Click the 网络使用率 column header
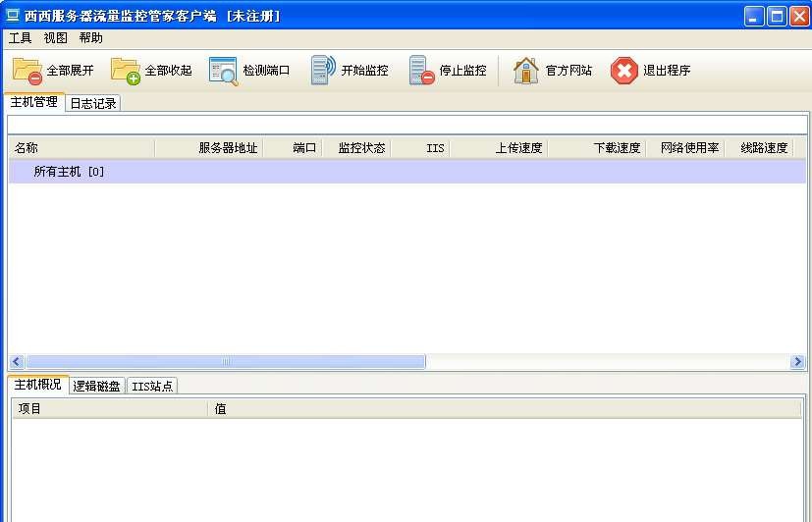Image resolution: width=812 pixels, height=522 pixels. (685, 148)
